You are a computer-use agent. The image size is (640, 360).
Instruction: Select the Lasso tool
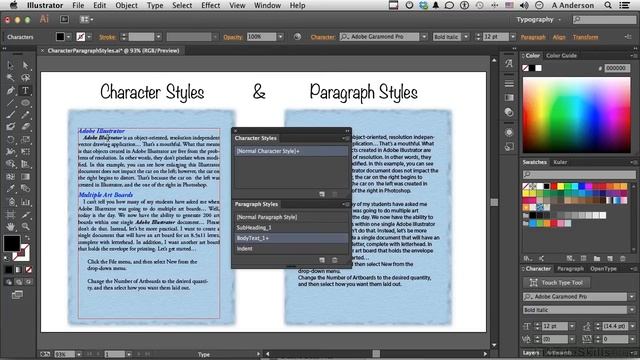click(25, 78)
